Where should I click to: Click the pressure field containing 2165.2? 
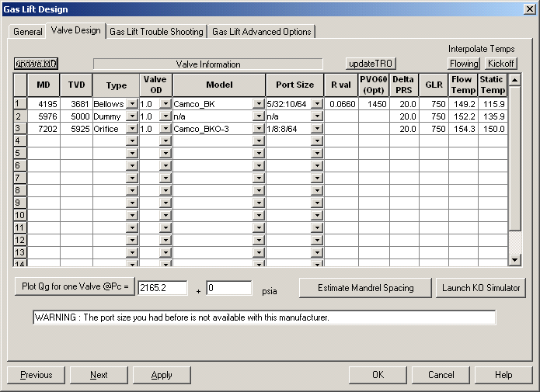tap(162, 288)
